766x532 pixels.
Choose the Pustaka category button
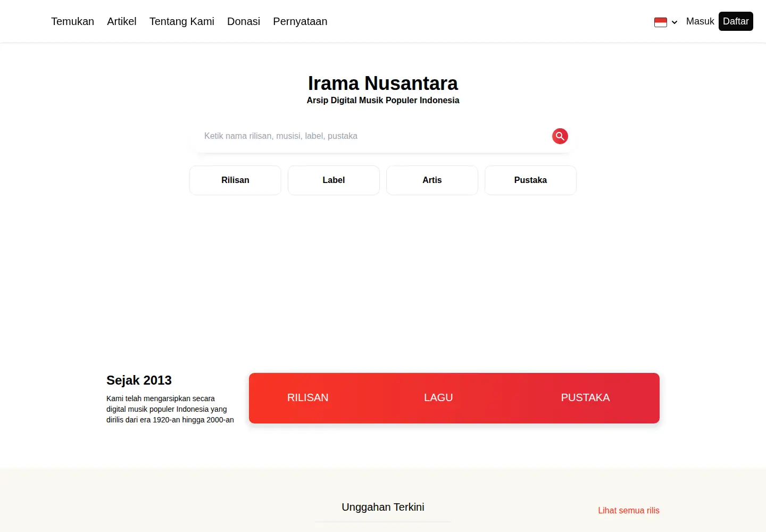530,180
